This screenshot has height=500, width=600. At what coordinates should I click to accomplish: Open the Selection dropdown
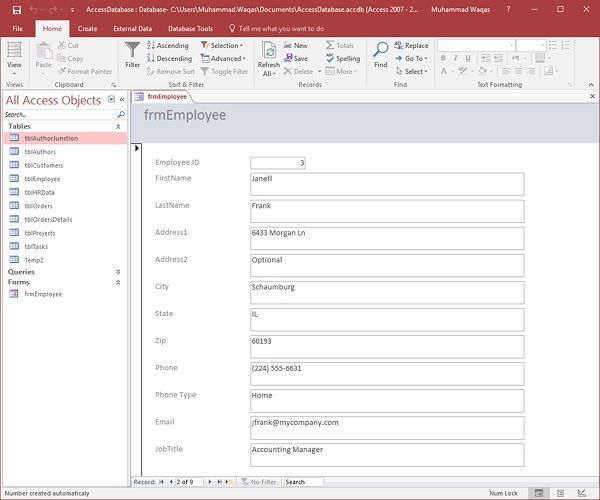tap(222, 46)
